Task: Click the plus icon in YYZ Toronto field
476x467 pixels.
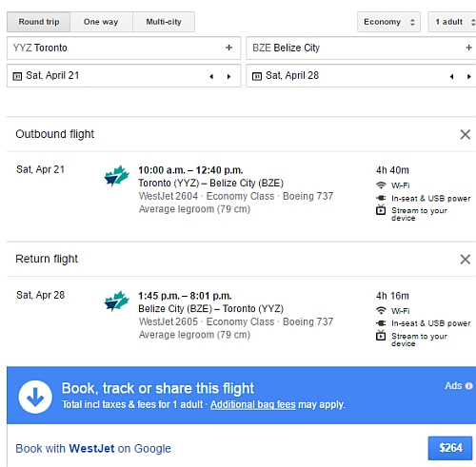Action: 228,48
